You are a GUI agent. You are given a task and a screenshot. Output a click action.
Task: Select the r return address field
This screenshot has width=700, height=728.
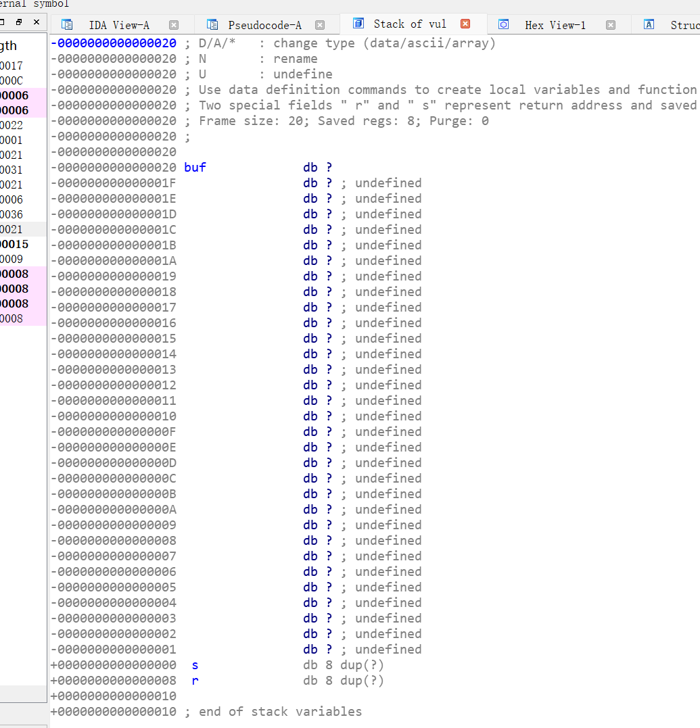195,681
